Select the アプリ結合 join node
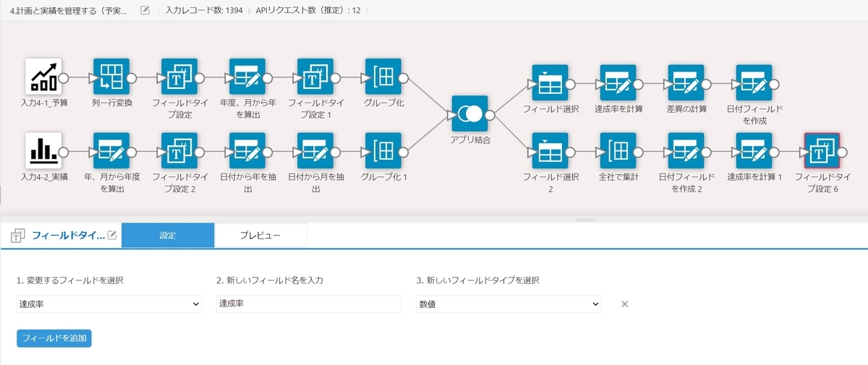This screenshot has height=365, width=868. [469, 113]
